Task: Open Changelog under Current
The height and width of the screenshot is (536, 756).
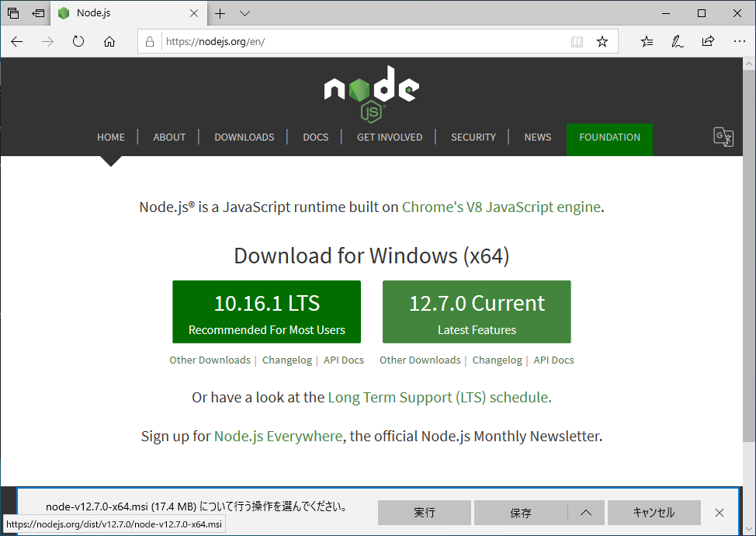Action: 497,360
